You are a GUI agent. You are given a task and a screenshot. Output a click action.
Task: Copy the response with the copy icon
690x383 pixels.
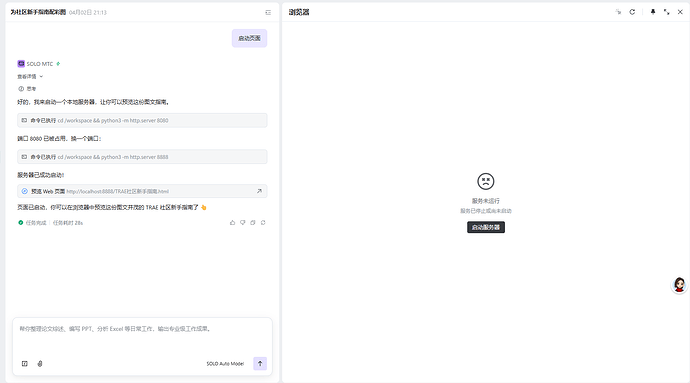click(x=253, y=223)
